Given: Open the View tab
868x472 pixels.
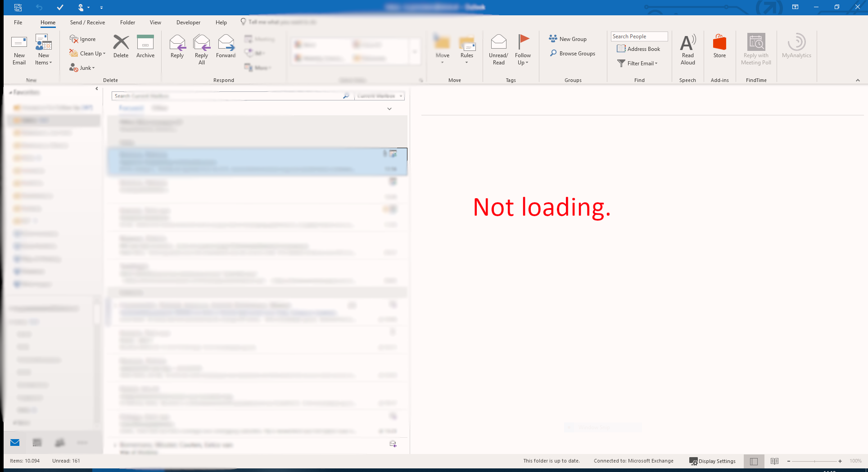Looking at the screenshot, I should pos(155,22).
